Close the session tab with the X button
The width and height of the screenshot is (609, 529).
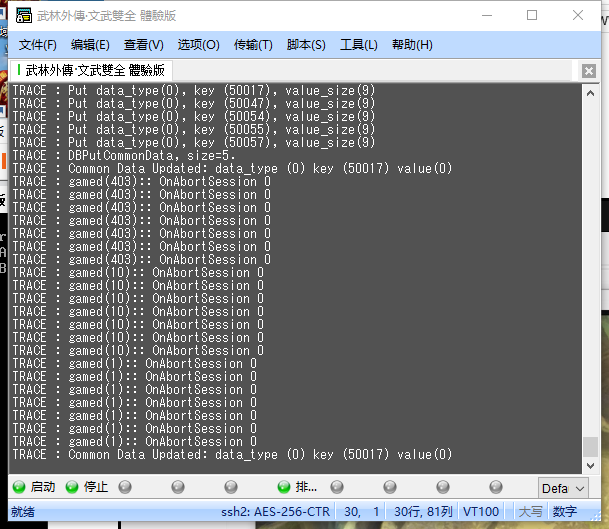(589, 70)
